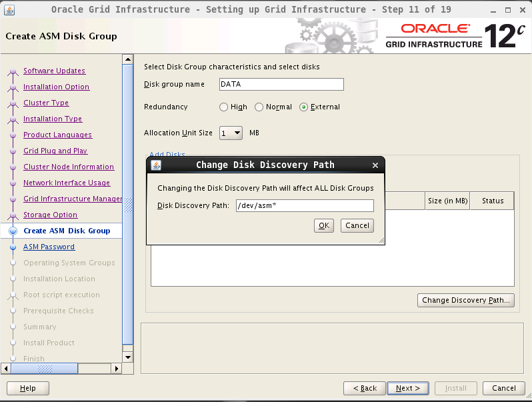Click the Size (in MB) column header
The image size is (532, 402).
click(x=447, y=201)
